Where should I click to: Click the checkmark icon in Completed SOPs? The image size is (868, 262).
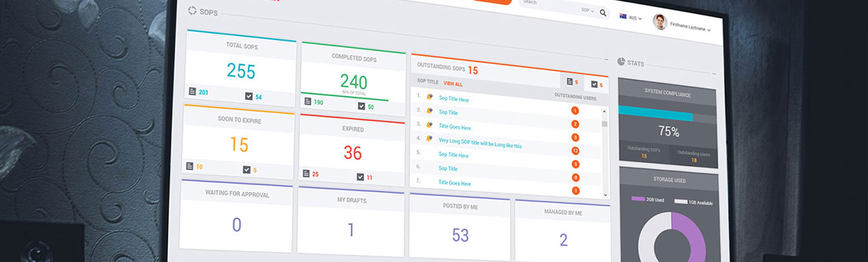(x=361, y=106)
